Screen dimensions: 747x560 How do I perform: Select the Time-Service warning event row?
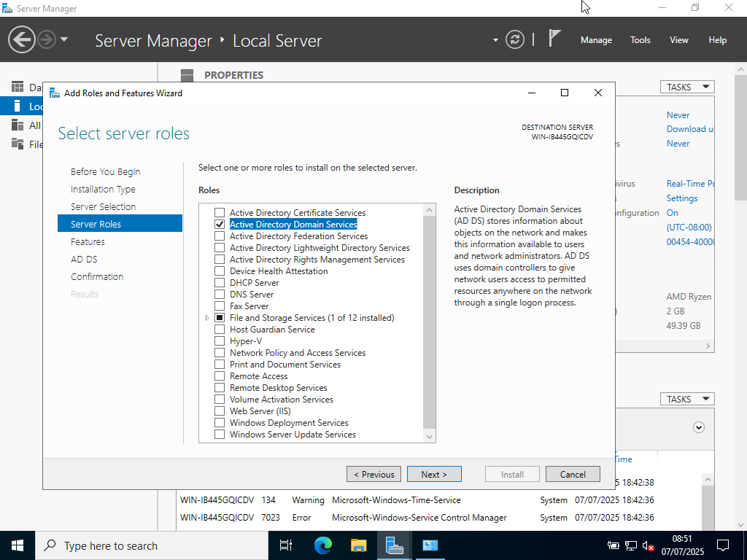point(417,500)
